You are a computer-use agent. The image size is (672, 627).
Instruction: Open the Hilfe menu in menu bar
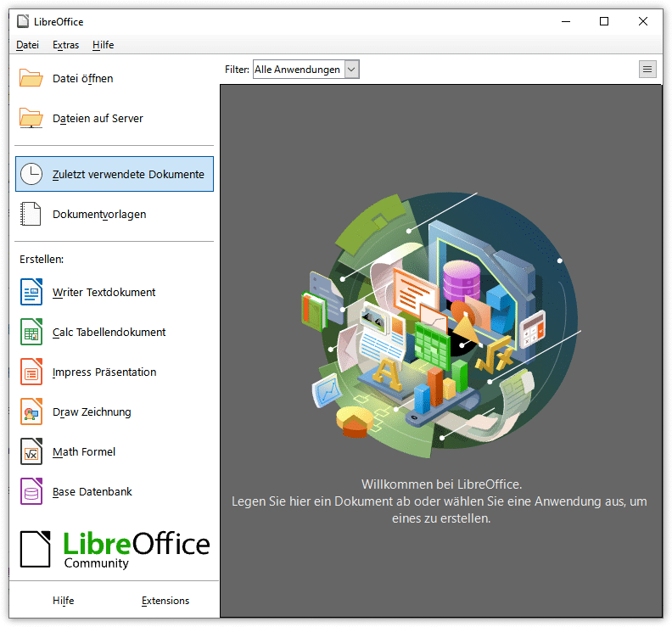[x=104, y=45]
